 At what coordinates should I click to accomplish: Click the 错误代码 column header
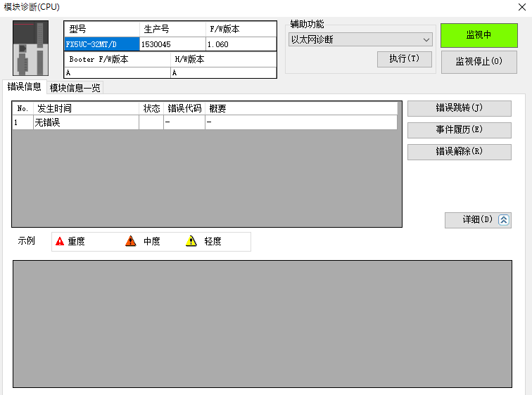pyautogui.click(x=184, y=108)
